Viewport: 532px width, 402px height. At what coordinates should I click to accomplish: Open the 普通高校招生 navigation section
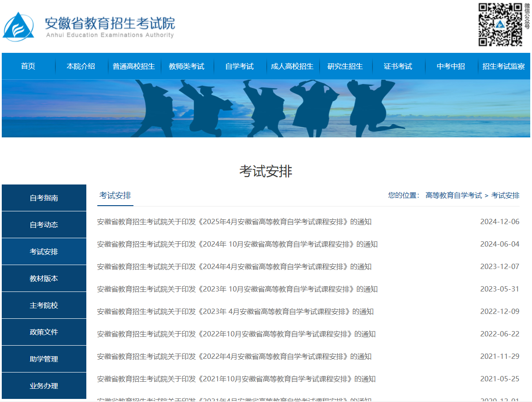[134, 66]
